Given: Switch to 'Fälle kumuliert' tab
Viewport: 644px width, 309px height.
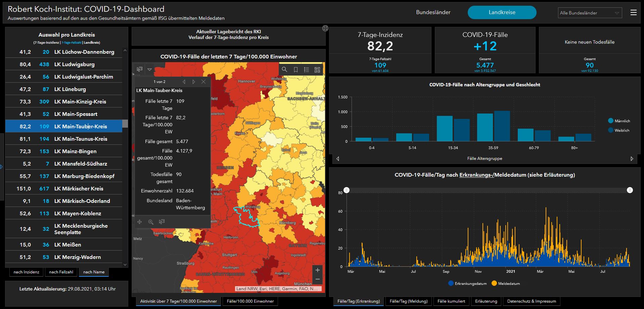Looking at the screenshot, I should coord(451,301).
